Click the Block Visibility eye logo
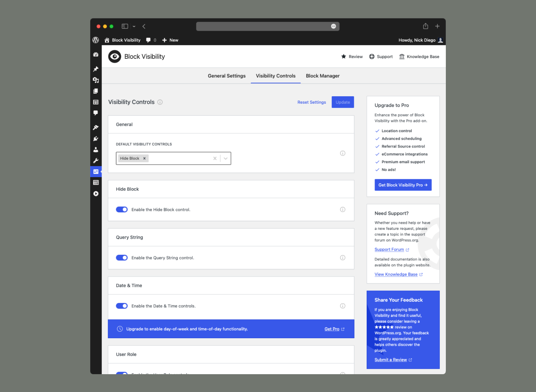536x392 pixels. 115,56
